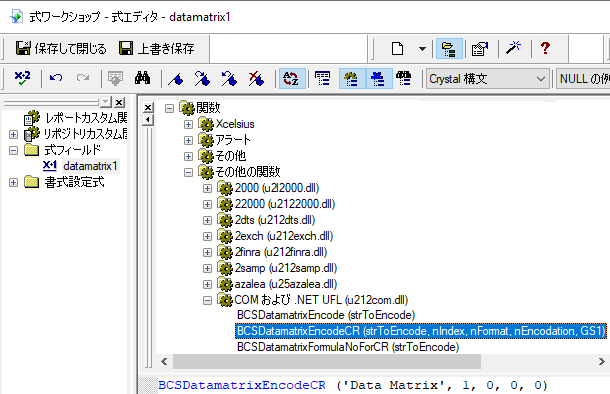The image size is (610, 394).
Task: Expand the Xcelsius function group
Action: click(x=188, y=124)
